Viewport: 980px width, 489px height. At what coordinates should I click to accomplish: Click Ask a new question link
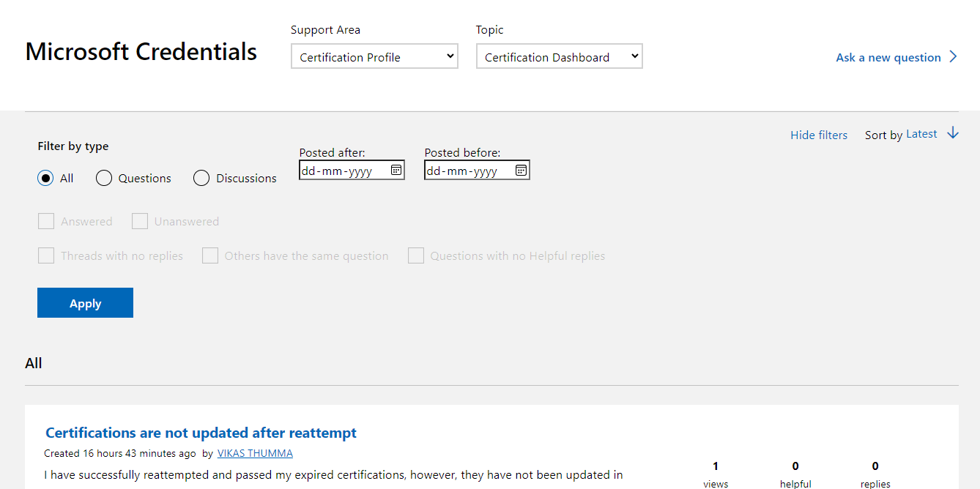point(888,57)
